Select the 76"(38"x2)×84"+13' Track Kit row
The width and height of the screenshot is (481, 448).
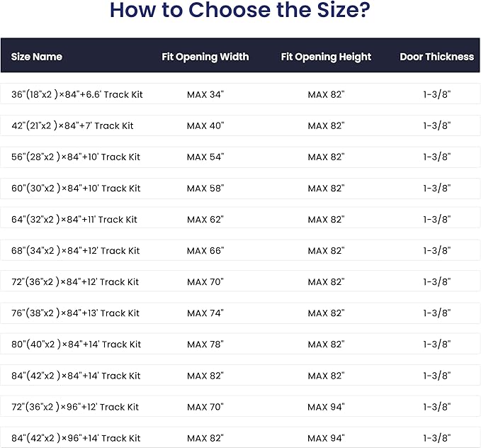[241, 313]
